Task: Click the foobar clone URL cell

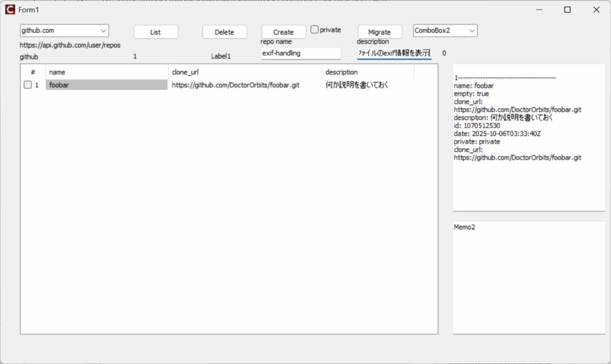Action: pyautogui.click(x=236, y=85)
